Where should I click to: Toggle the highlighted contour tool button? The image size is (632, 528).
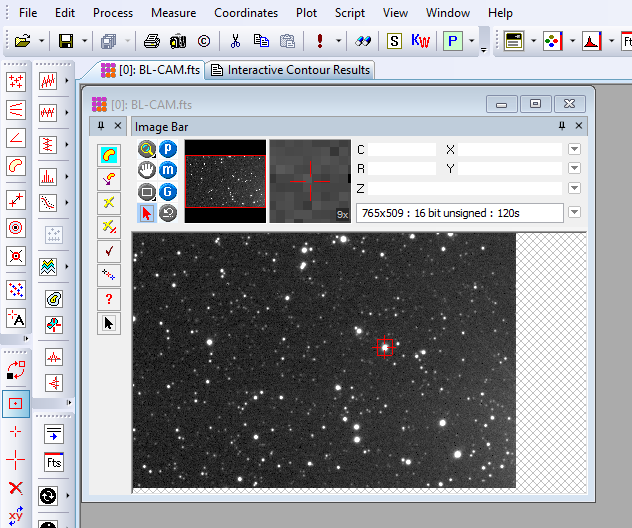coord(109,155)
